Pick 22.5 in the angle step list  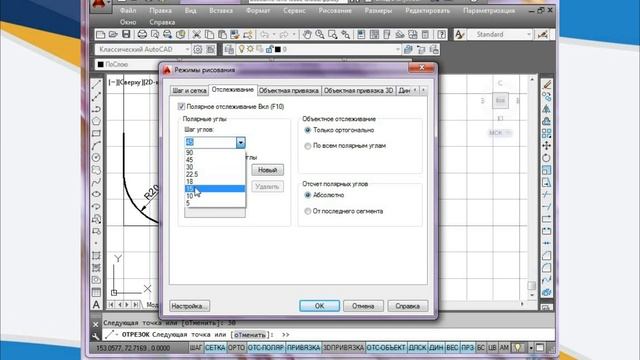(215, 174)
